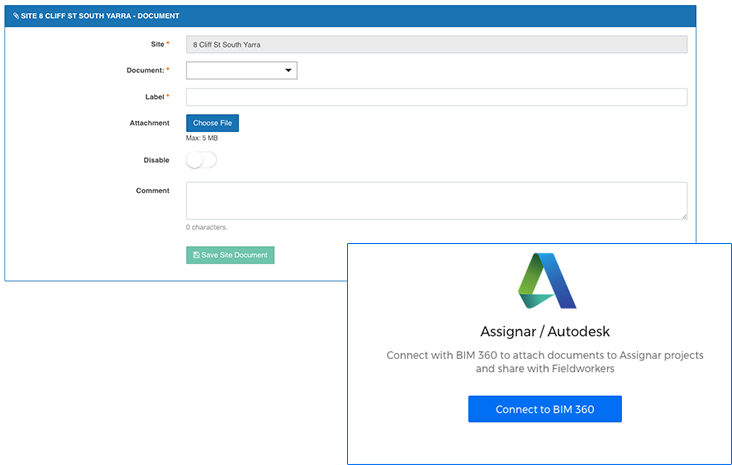Click the Max: 5 MB note
The image size is (732, 465).
click(x=202, y=138)
